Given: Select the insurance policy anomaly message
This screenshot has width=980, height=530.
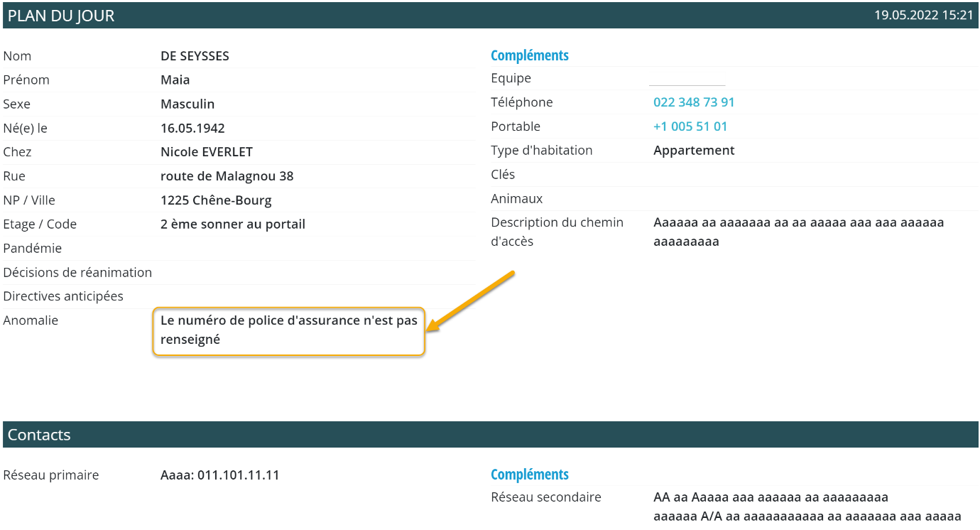Looking at the screenshot, I should tap(288, 330).
